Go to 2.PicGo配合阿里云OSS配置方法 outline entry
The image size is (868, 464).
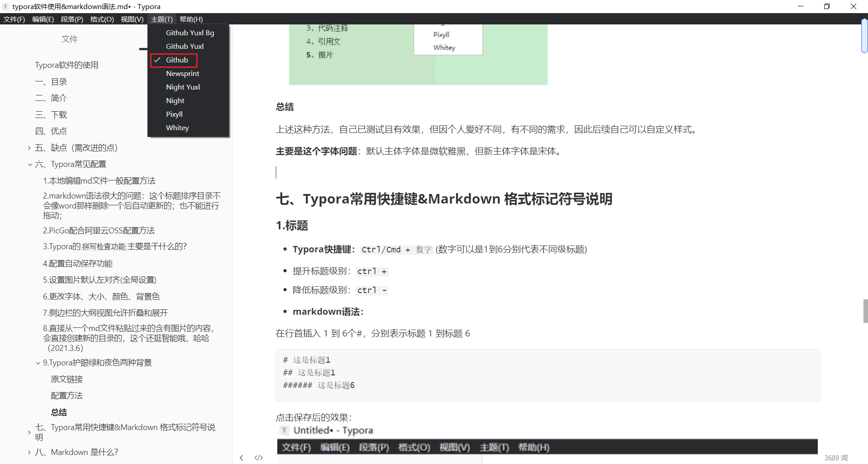(x=99, y=231)
